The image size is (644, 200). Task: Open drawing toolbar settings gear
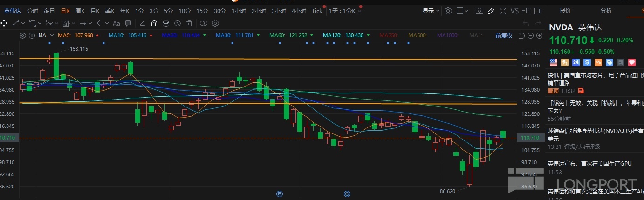215,23
